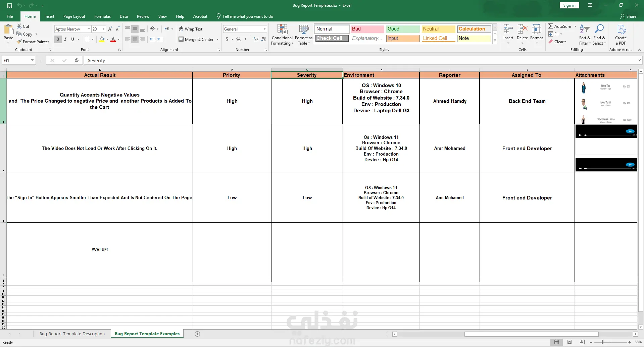Screen dimensions: 644x347
Task: Click the Orientation text angle icon
Action: tap(153, 29)
